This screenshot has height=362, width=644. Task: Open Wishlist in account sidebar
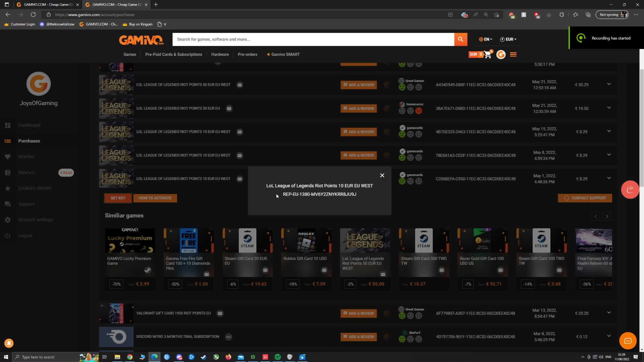tap(26, 157)
